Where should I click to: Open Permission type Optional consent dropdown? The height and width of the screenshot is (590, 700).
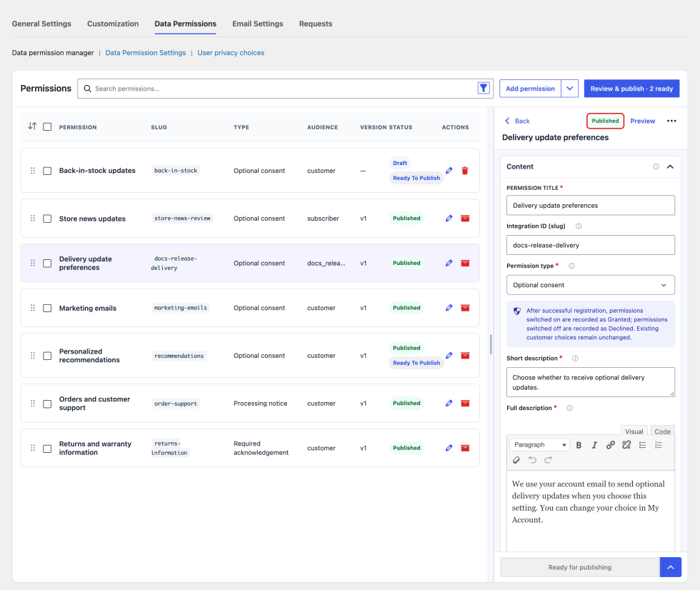(x=590, y=285)
